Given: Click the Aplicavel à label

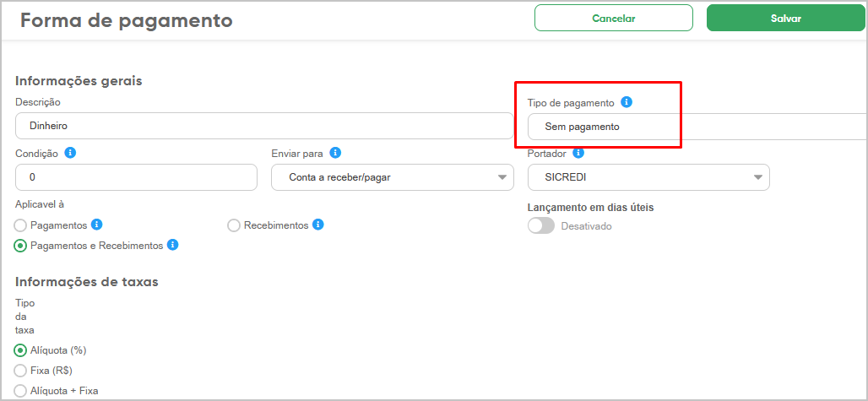Looking at the screenshot, I should 40,204.
